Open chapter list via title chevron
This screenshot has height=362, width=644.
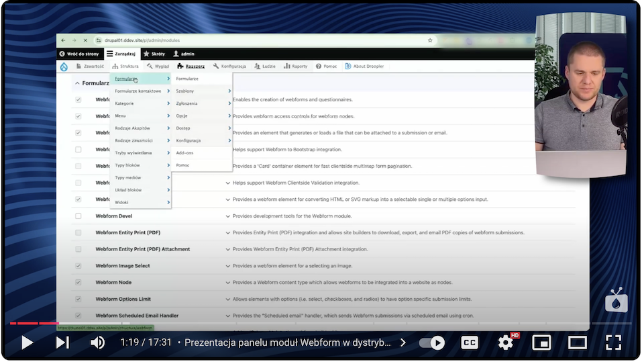coord(403,343)
